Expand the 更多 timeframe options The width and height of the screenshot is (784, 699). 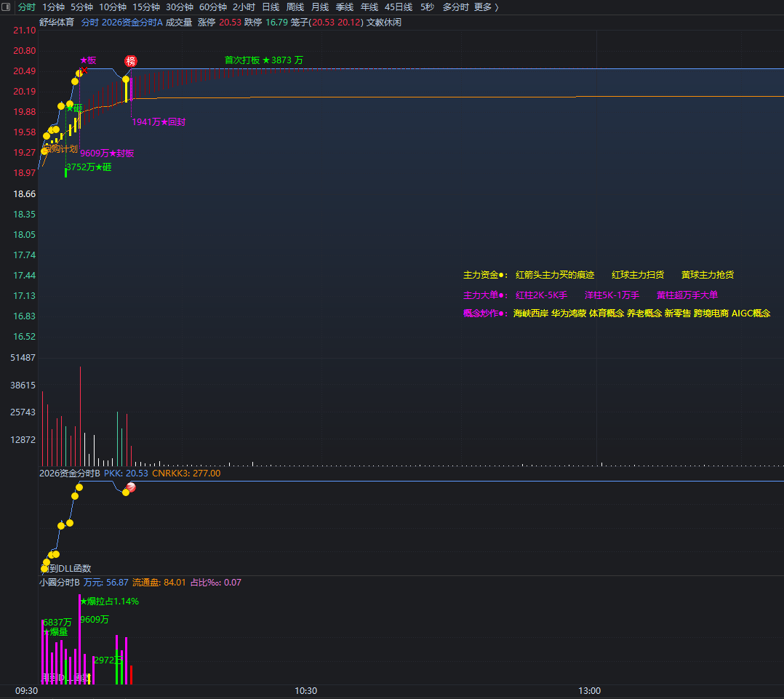(486, 7)
